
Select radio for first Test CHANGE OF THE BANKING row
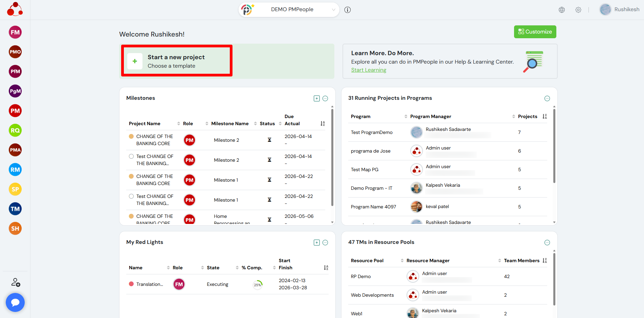(131, 156)
